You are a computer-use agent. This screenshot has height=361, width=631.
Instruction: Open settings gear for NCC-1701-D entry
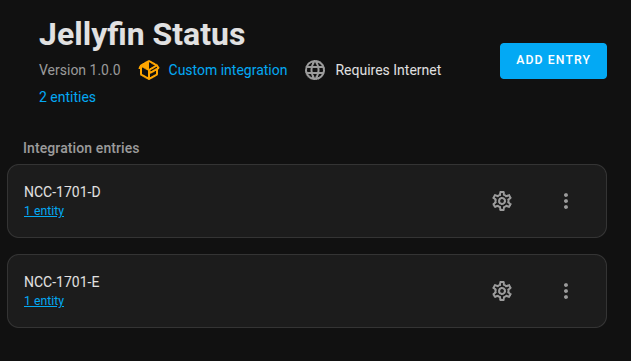502,201
